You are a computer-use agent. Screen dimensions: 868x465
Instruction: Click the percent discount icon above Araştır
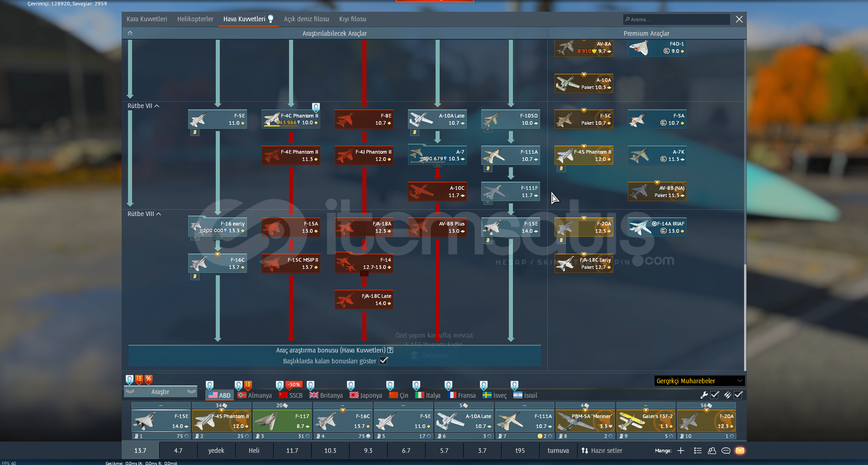[148, 379]
